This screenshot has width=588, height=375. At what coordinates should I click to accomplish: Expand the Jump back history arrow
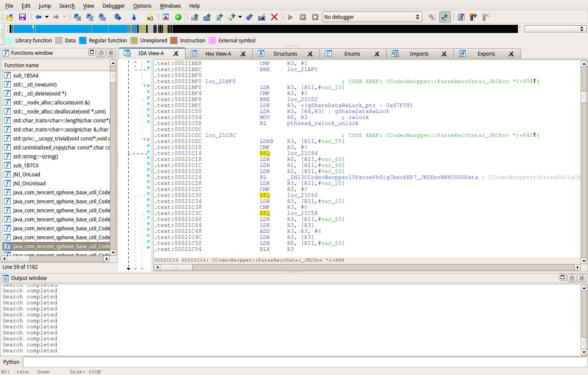[x=47, y=17]
